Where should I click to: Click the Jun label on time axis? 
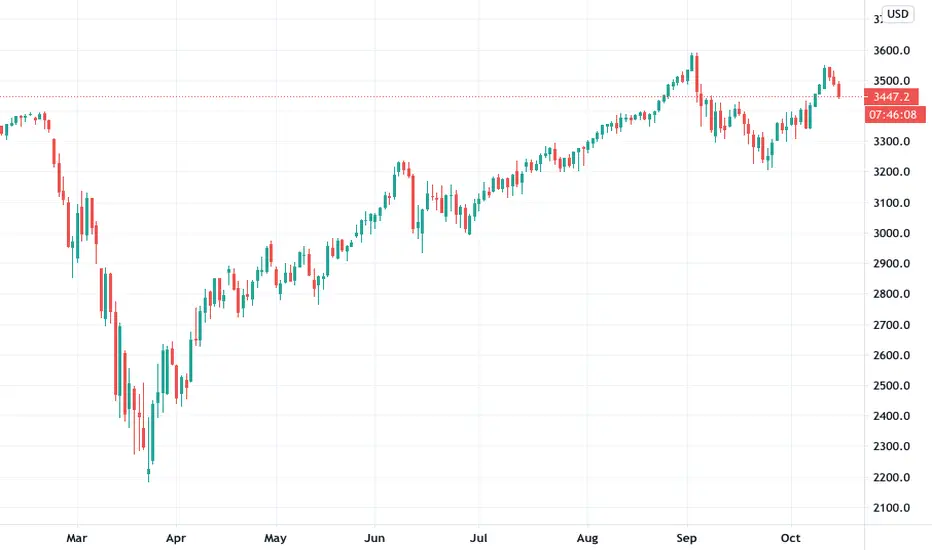coord(374,538)
